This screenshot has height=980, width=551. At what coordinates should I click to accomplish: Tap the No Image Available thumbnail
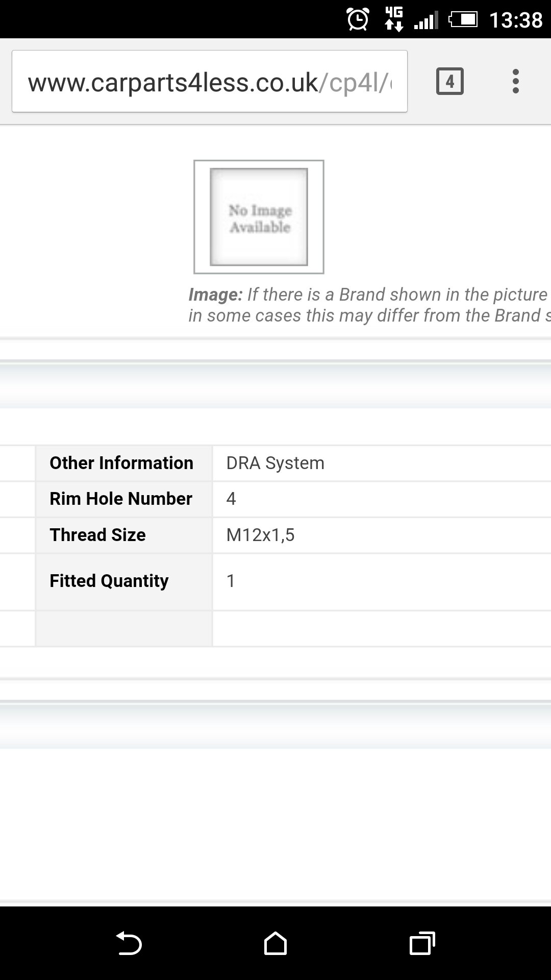[259, 217]
